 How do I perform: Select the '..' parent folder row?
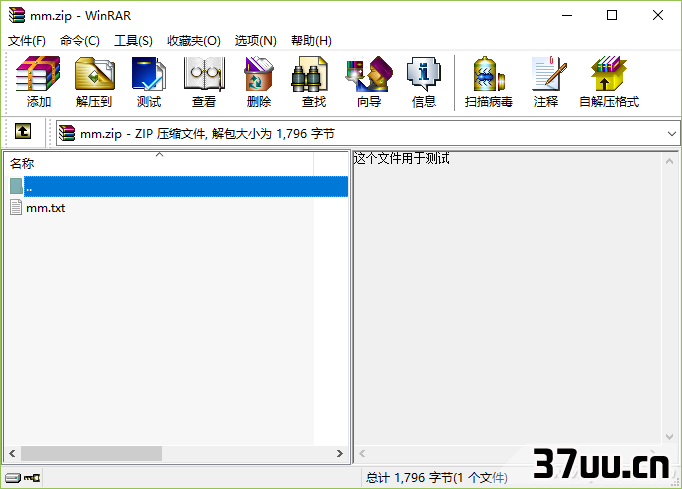178,187
